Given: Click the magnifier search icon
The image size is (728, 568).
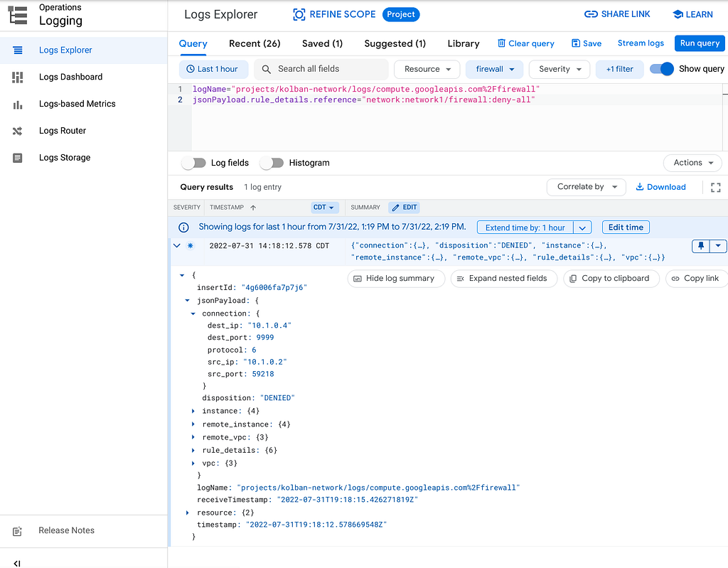Looking at the screenshot, I should tap(266, 69).
